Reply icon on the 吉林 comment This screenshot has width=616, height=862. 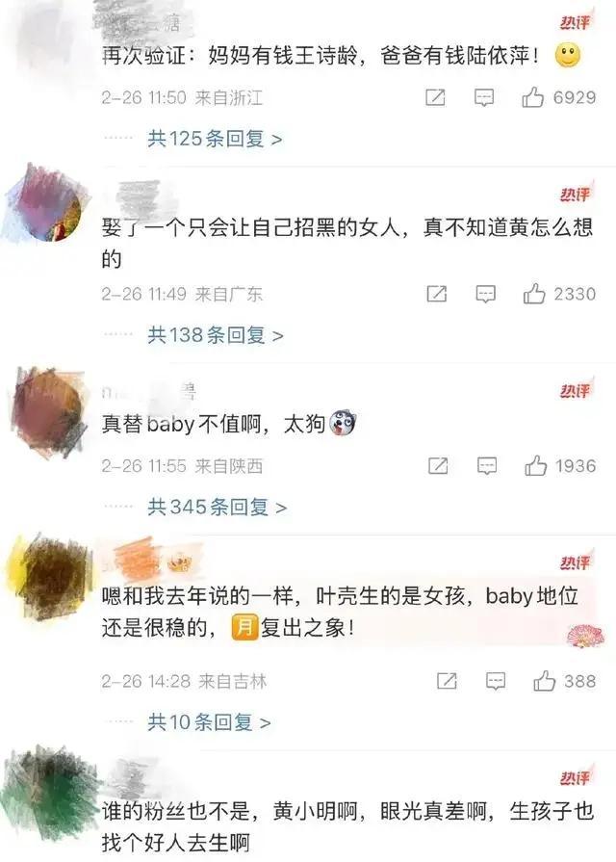point(496,682)
